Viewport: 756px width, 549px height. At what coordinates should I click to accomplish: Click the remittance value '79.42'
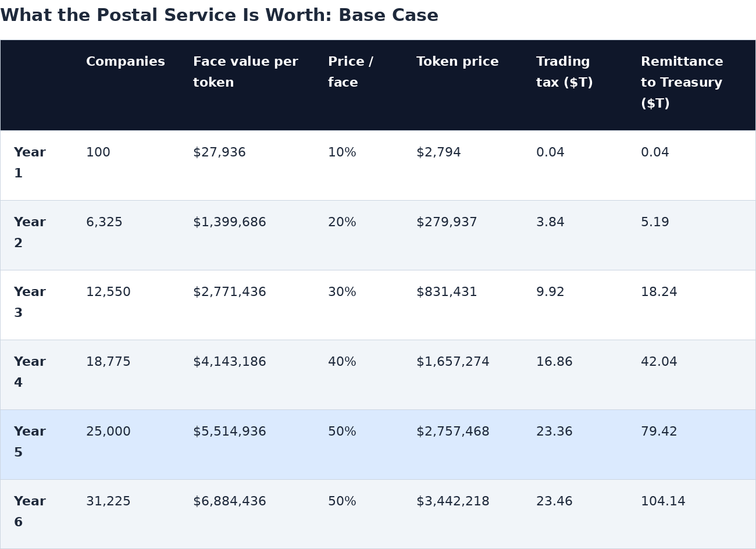[x=659, y=432]
